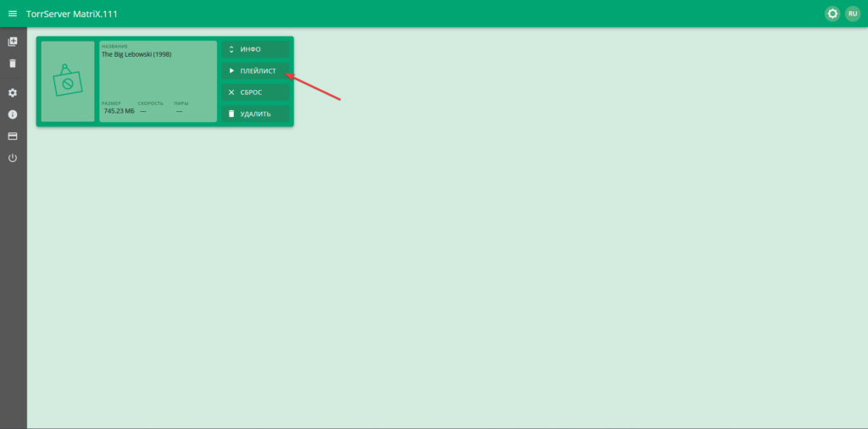This screenshot has height=429, width=868.
Task: Open settings via the sidebar gear icon
Action: point(13,92)
